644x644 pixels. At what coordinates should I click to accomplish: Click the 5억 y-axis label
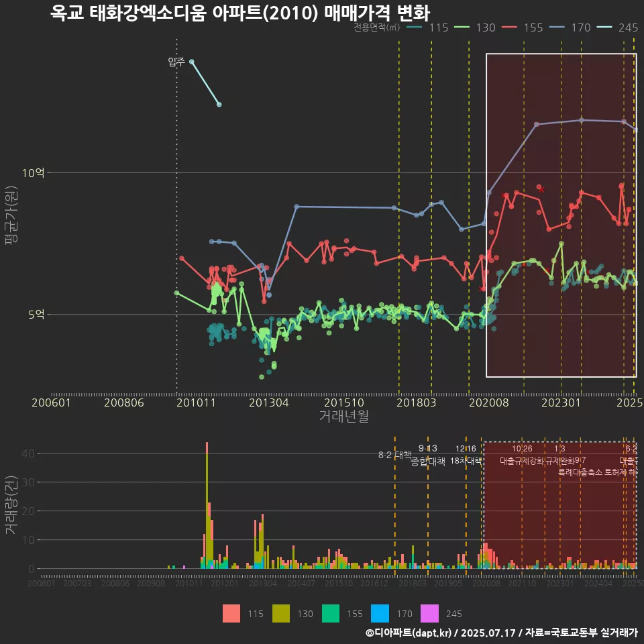[36, 315]
